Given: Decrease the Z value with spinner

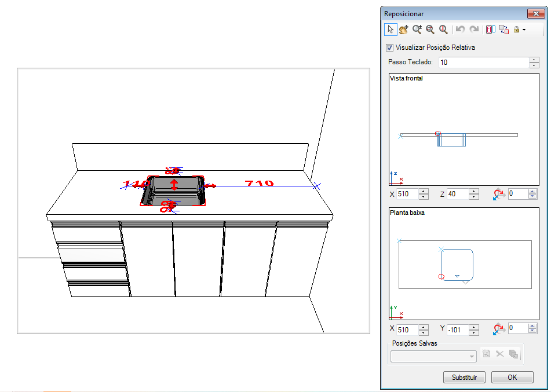Looking at the screenshot, I should pos(474,197).
